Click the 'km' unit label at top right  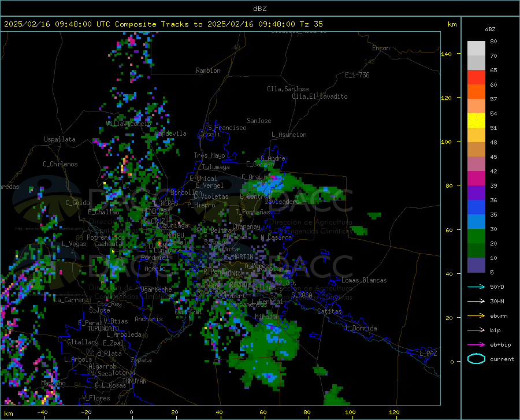point(452,24)
